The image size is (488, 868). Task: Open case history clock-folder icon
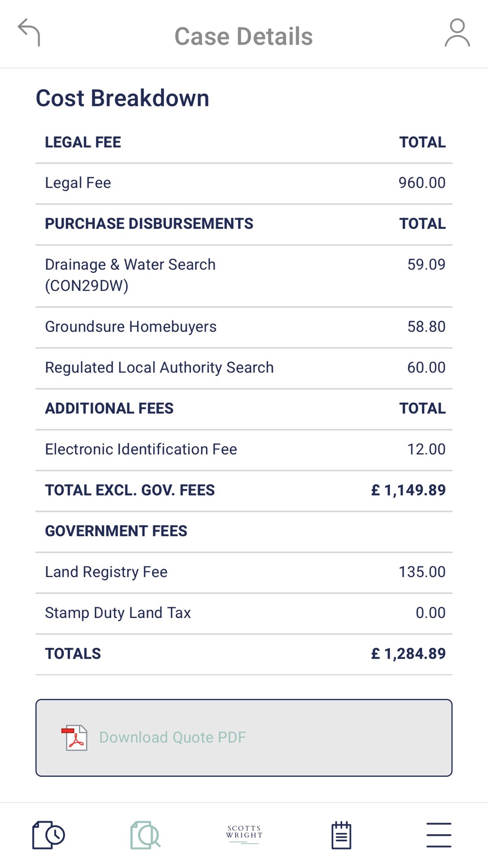click(x=48, y=835)
